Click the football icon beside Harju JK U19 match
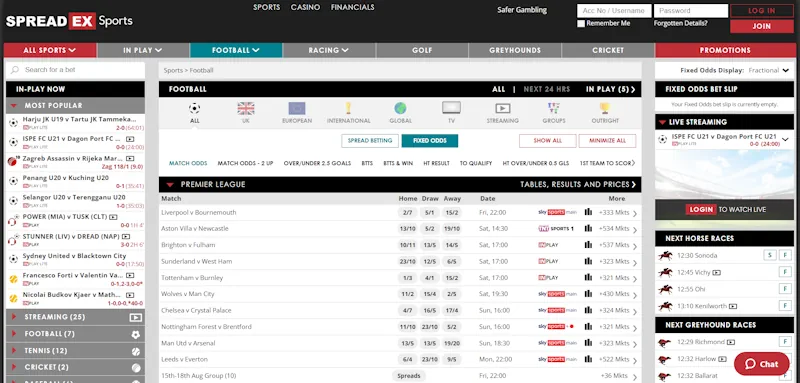 pyautogui.click(x=13, y=123)
